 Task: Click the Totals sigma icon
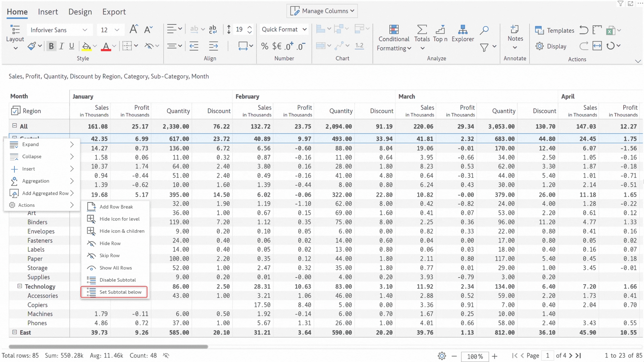[422, 30]
